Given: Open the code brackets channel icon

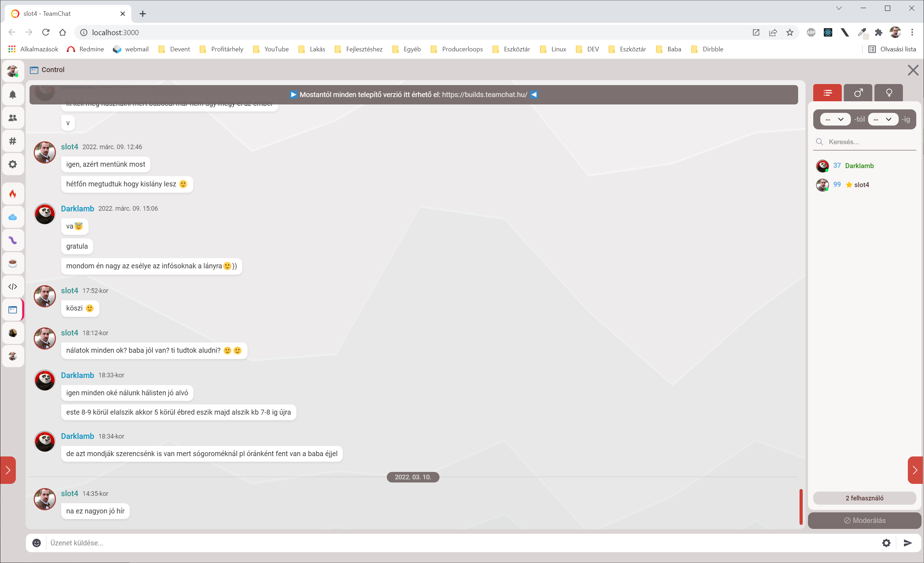Looking at the screenshot, I should (x=13, y=287).
